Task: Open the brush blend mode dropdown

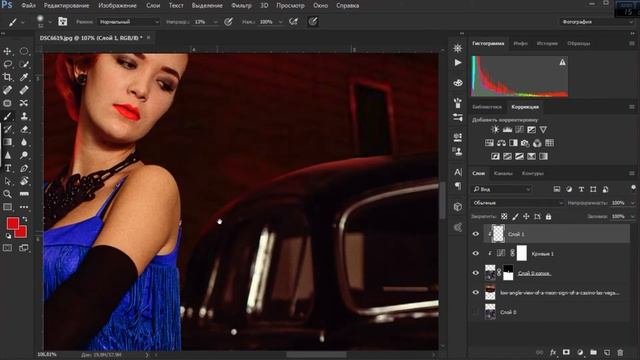Action: point(129,22)
